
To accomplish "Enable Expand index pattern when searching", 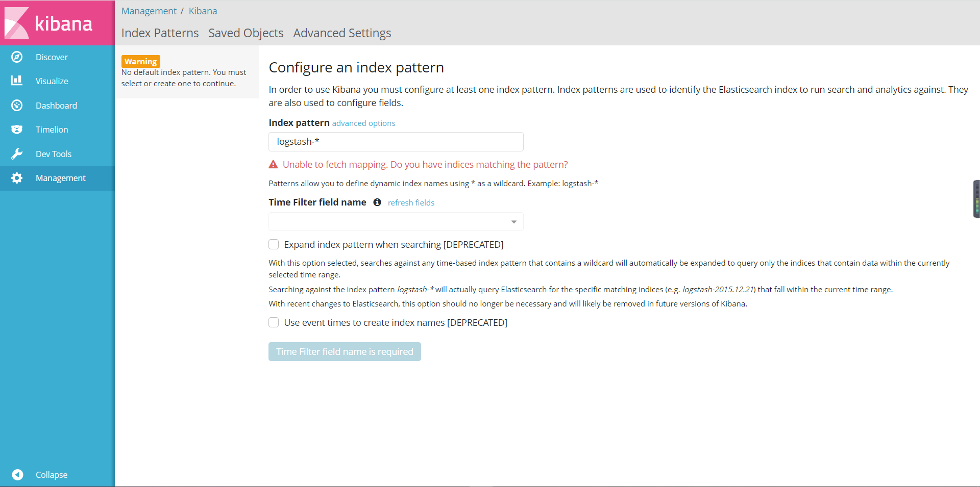I will 274,244.
